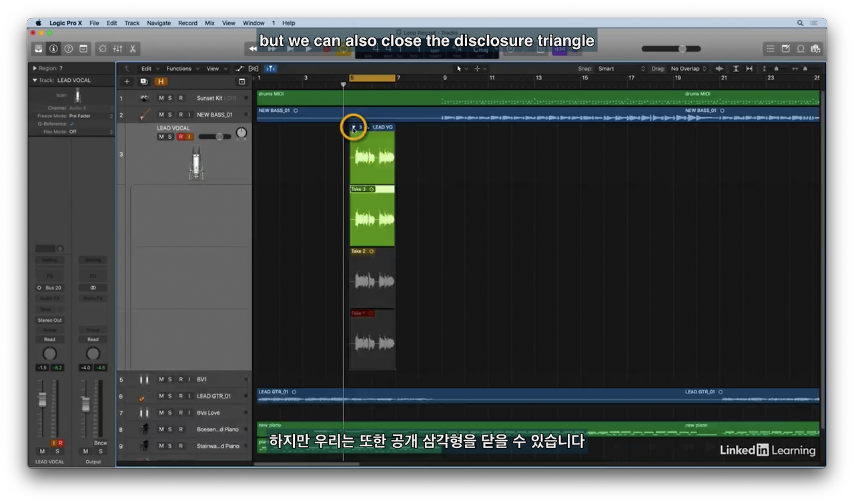Toggle the Hide tracks H button
Screen dimensions: 854x504
click(x=161, y=81)
